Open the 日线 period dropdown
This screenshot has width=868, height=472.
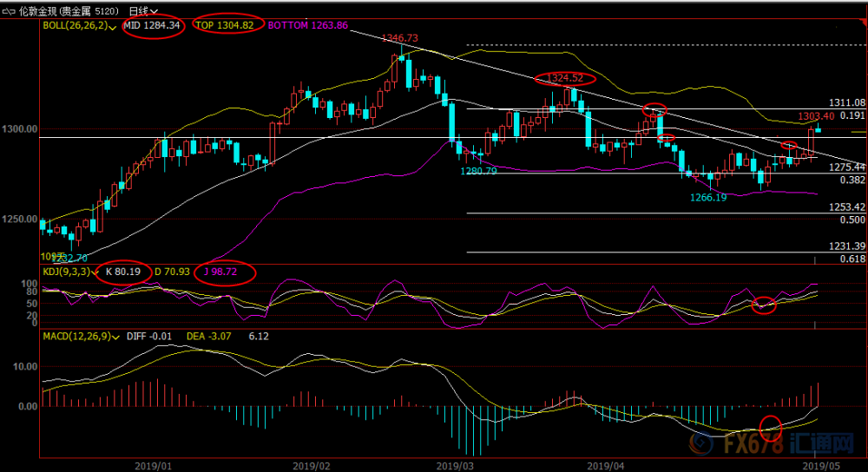coord(143,11)
